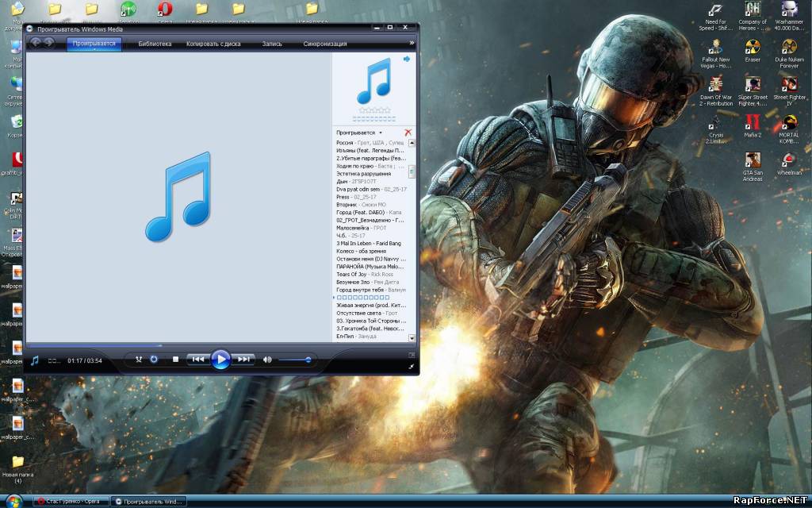Viewport: 812px width, 508px height.
Task: Select the track Колесо - оба зрения
Action: point(361,251)
